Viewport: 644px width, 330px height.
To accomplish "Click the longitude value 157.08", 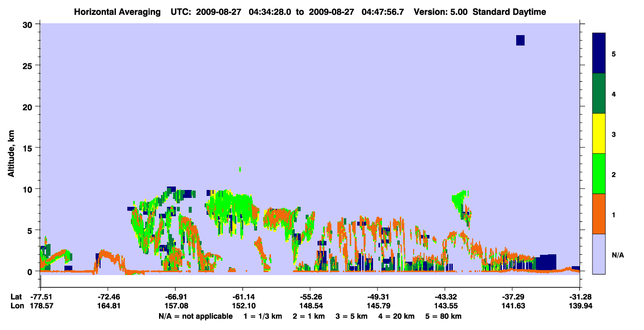I will coord(175,306).
